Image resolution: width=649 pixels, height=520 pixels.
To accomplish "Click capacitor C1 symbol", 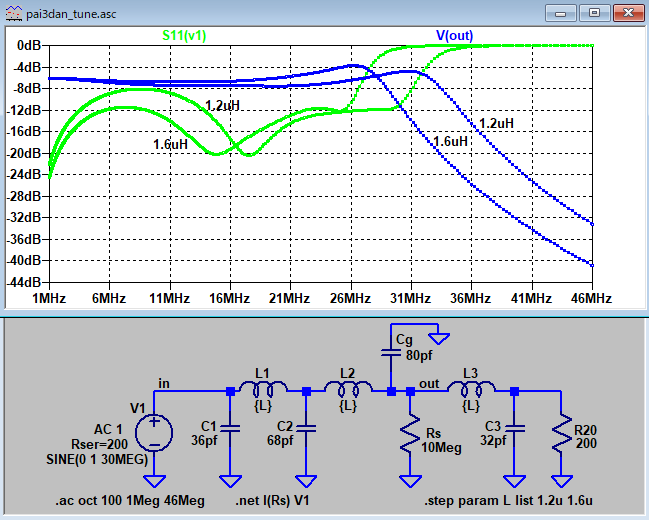I will click(x=230, y=428).
